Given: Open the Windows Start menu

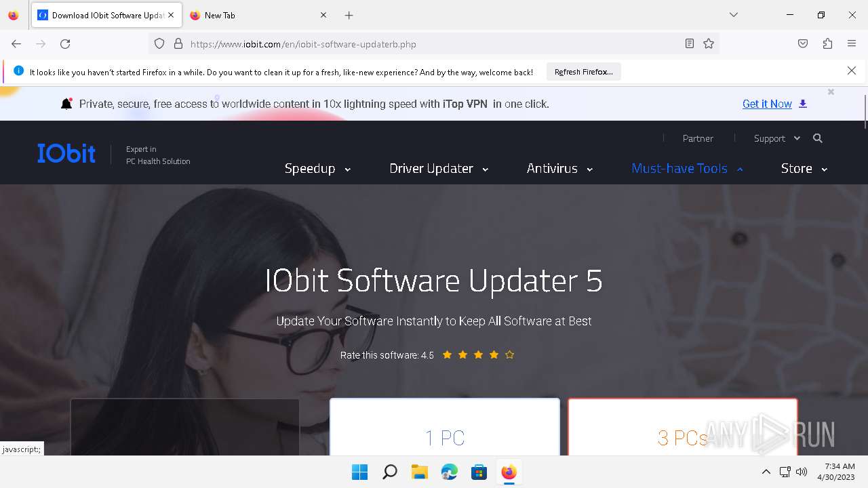Looking at the screenshot, I should point(359,472).
